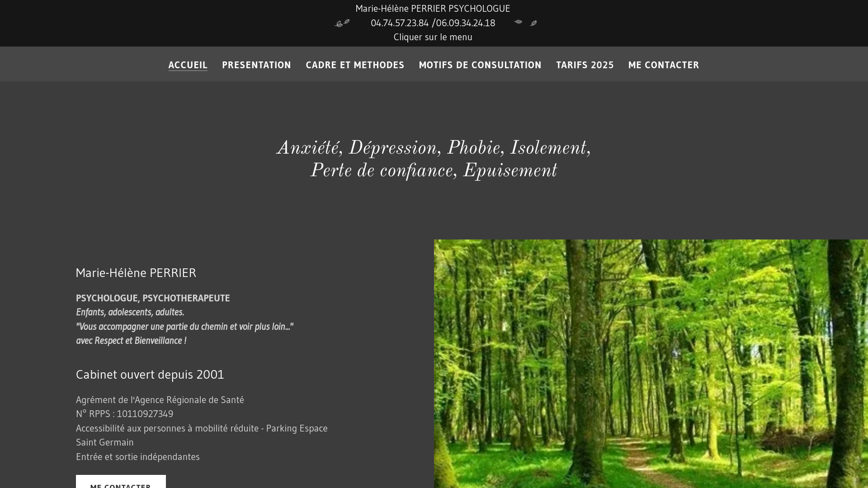Click the 'Cliquer sur le menu' text
868x488 pixels.
pos(433,37)
